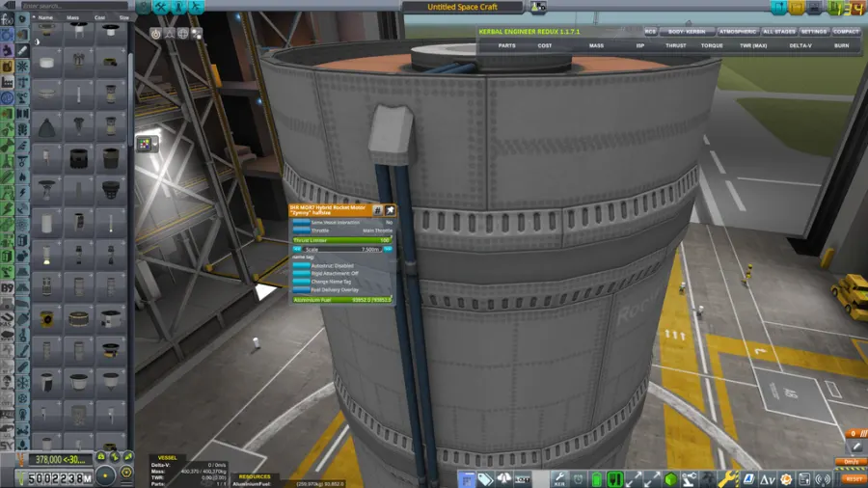The height and width of the screenshot is (488, 868).
Task: Click the green battery toolbar icon
Action: (x=596, y=479)
